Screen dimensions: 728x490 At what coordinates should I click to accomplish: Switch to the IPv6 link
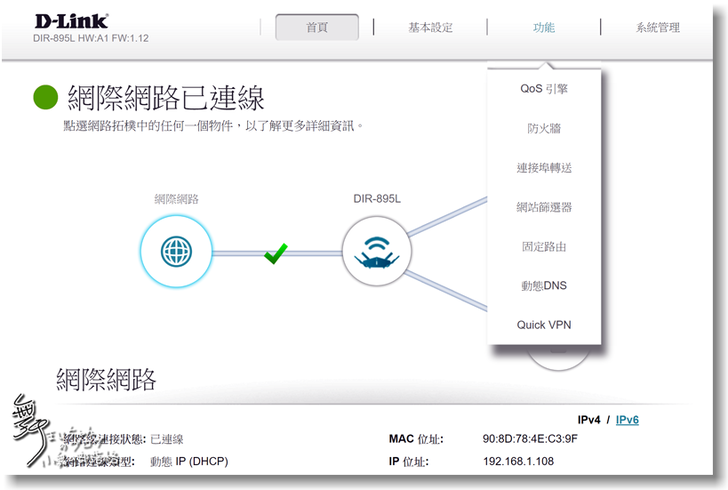click(x=627, y=420)
